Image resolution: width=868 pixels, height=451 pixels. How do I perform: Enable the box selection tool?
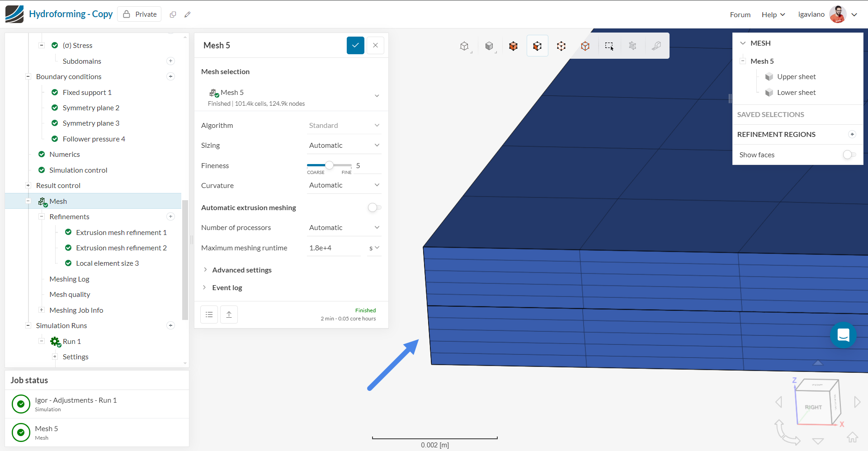[609, 46]
